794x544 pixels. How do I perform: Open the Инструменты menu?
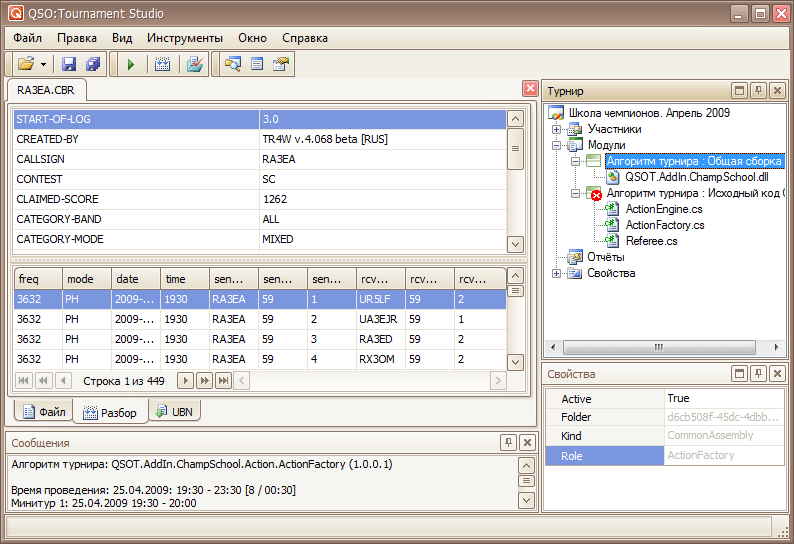click(183, 38)
